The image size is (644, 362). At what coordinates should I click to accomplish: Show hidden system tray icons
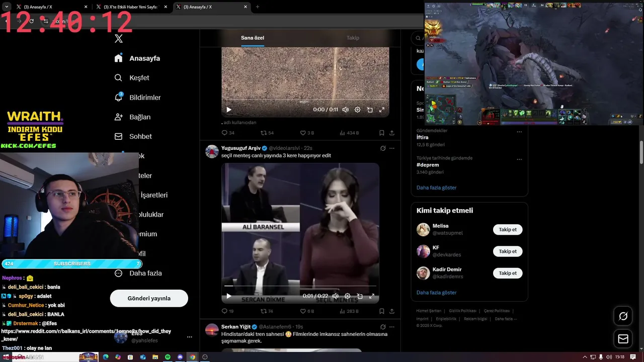click(x=585, y=357)
